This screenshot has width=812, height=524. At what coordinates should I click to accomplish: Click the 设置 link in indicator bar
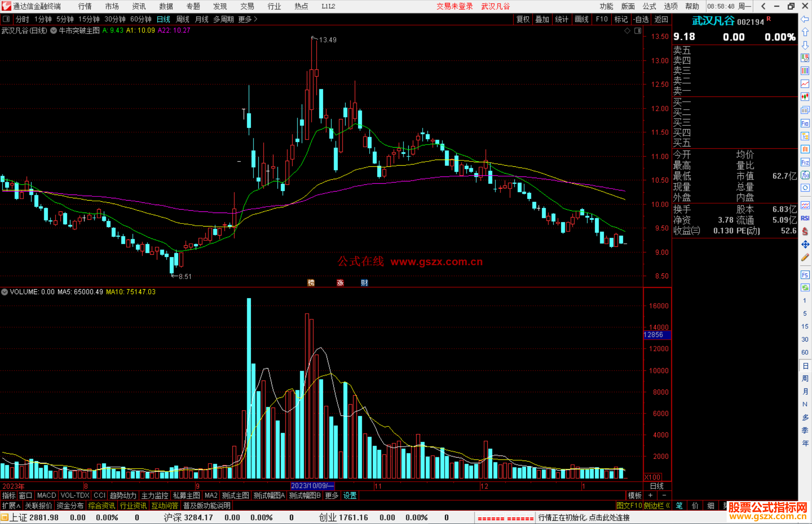(350, 495)
